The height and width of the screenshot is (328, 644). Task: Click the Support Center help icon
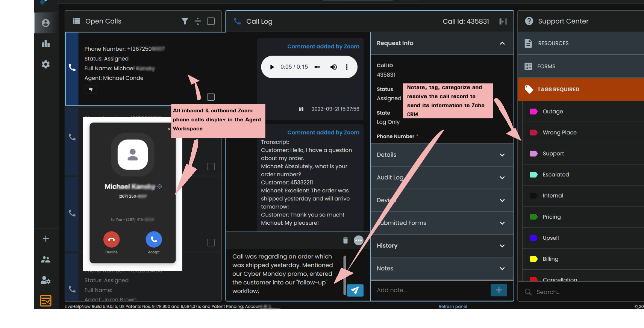(529, 21)
